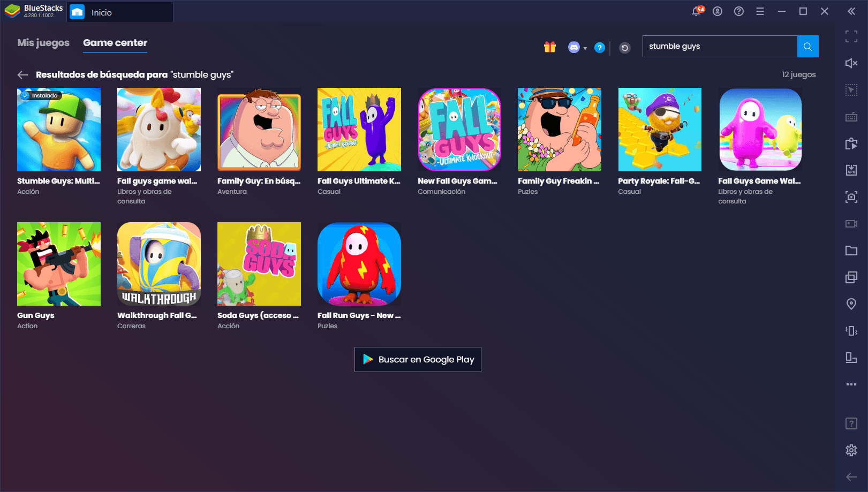Open the keyboard controls icon in sidebar

[851, 117]
